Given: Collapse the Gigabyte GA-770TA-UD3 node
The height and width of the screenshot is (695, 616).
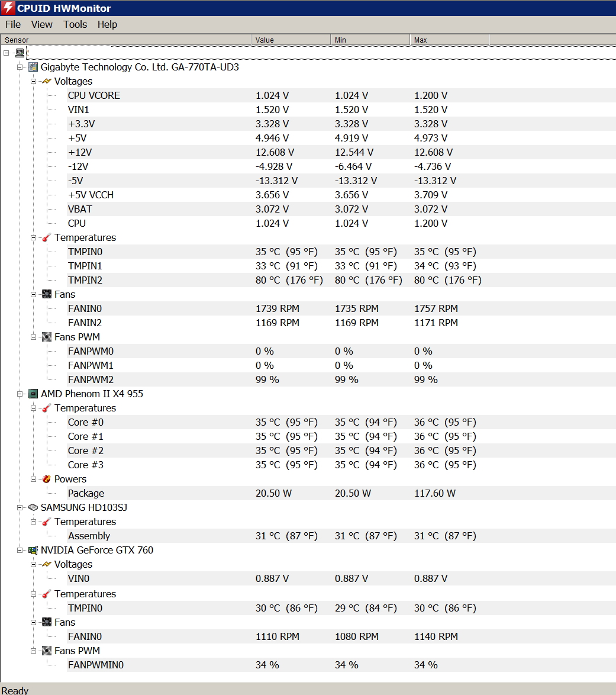Looking at the screenshot, I should tap(20, 67).
